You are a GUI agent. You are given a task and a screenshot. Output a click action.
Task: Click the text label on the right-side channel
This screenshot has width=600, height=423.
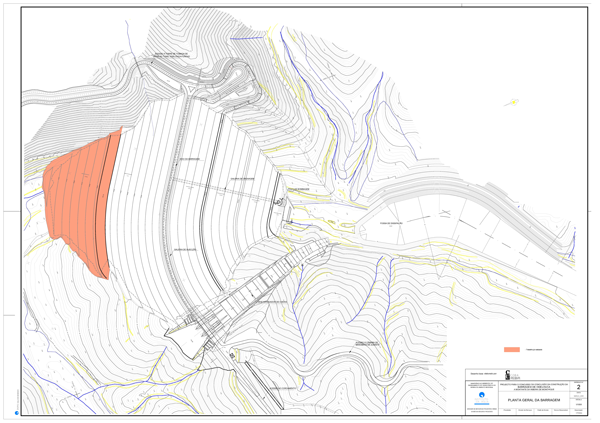[x=390, y=223]
